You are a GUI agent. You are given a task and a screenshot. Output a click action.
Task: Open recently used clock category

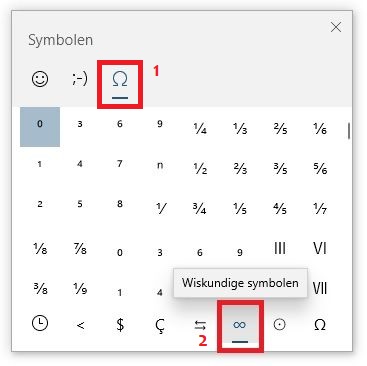tap(40, 324)
